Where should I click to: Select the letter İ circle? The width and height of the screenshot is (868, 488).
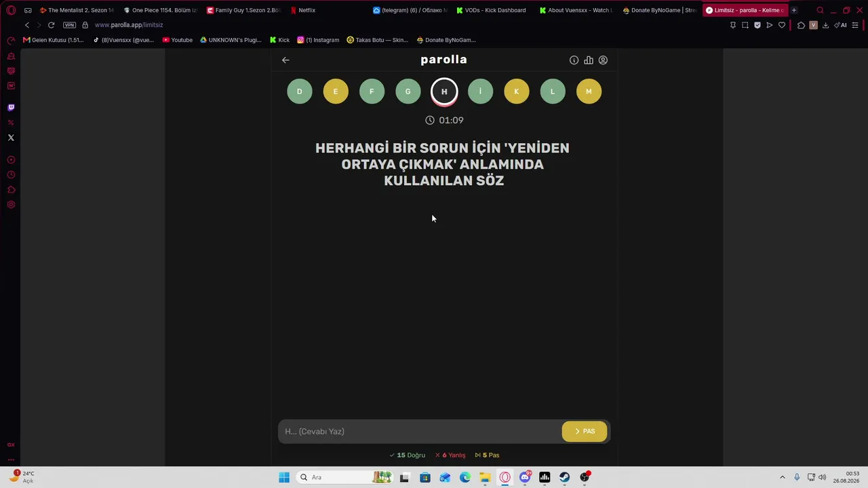pyautogui.click(x=480, y=91)
